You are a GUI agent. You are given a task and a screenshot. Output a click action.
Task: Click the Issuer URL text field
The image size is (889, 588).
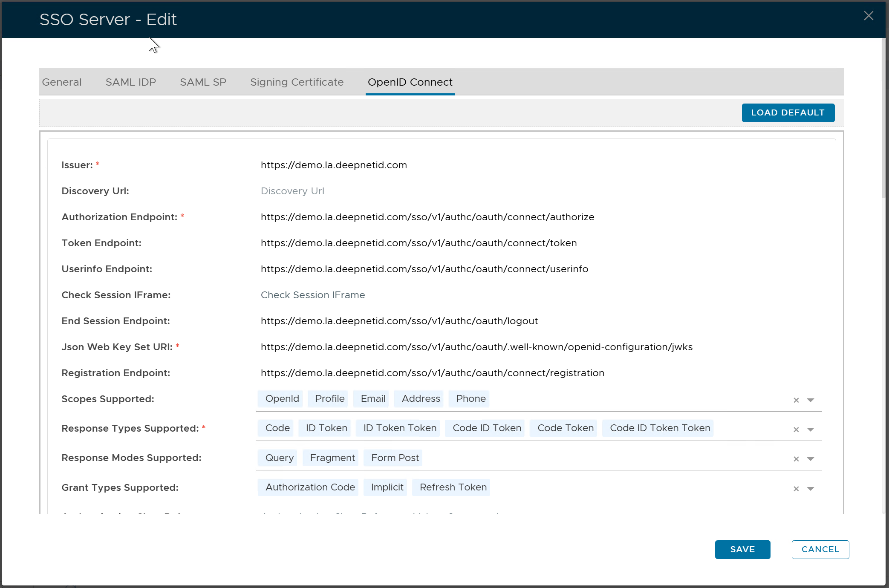point(538,165)
